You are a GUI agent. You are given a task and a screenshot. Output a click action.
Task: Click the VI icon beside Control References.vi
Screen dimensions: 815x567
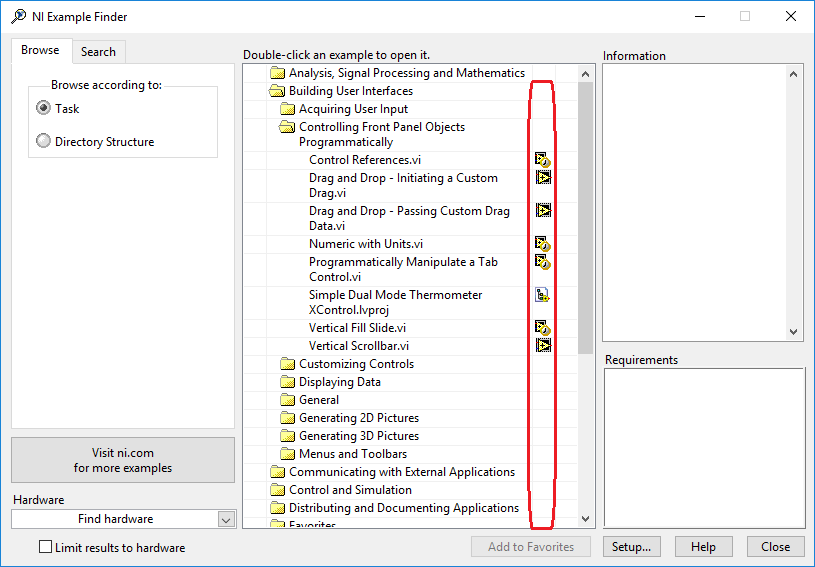[x=543, y=160]
